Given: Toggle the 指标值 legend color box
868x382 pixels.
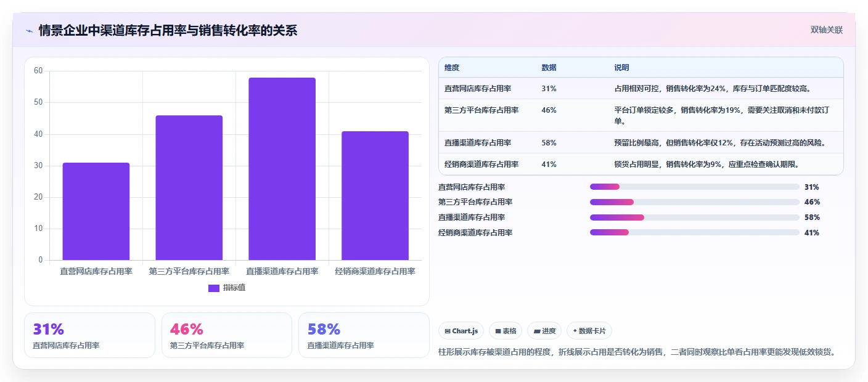Looking at the screenshot, I should tap(214, 288).
